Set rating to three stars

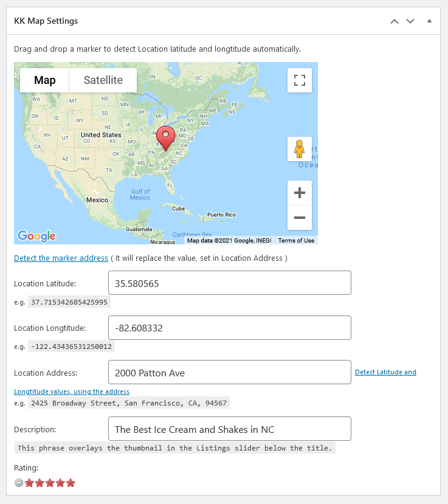pos(50,483)
